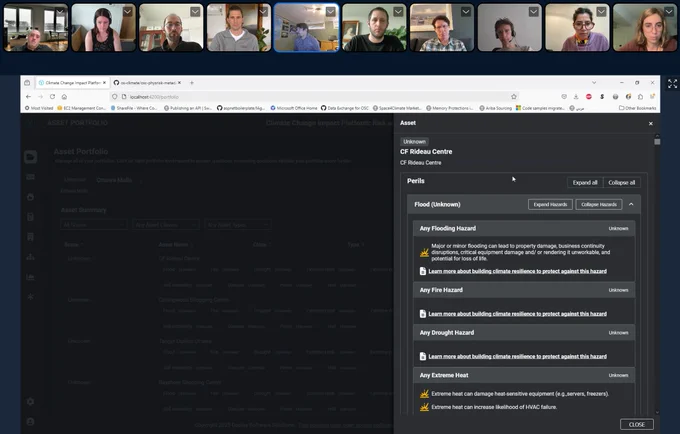Open a new browser tab with the plus icon
Viewport: 680px width, 434px height.
coord(192,82)
